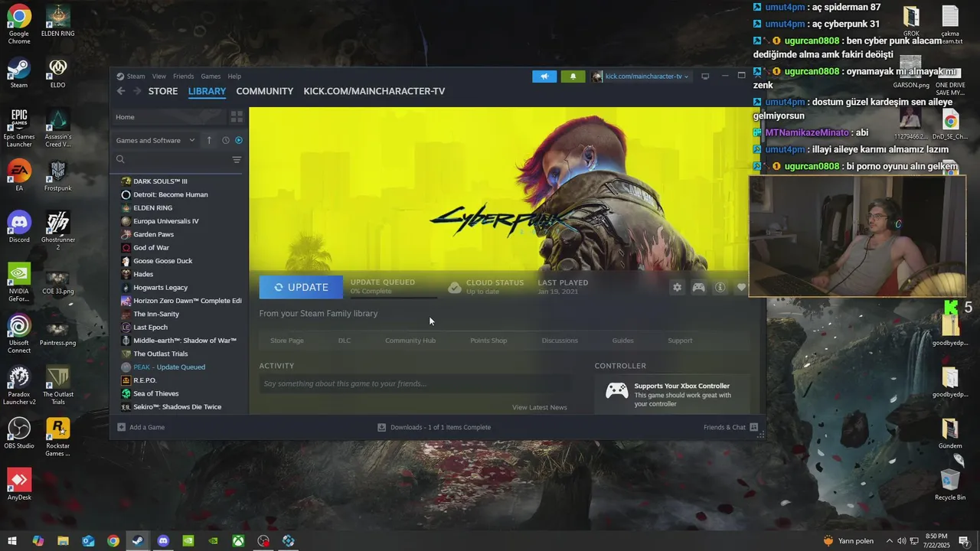Open the KICK.COM/MAINCHARACTER-TV profile tab
The width and height of the screenshot is (980, 551).
[x=374, y=91]
